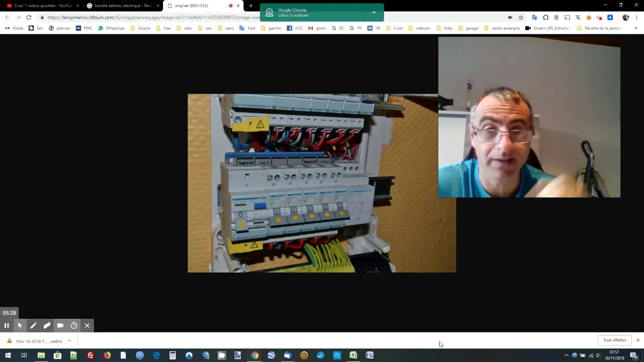Screen dimensions: 644x362
Task: Open the 'planner' bookmark
Action: (x=59, y=28)
